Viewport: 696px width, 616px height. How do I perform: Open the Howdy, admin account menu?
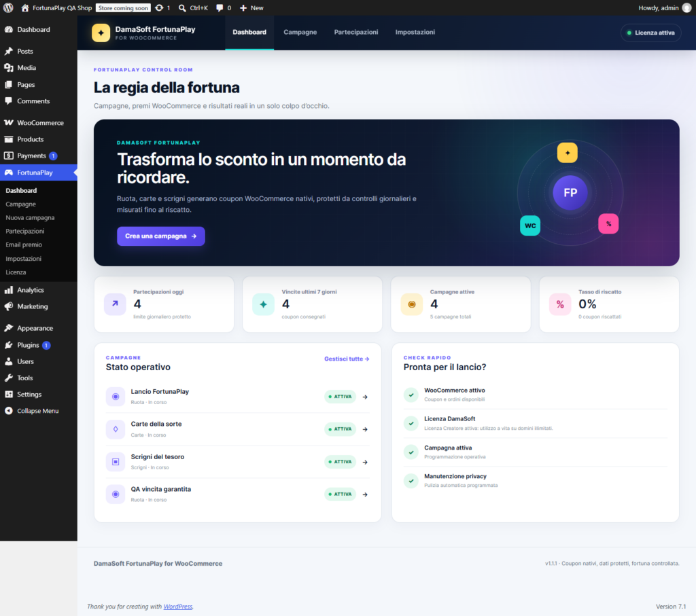point(664,8)
